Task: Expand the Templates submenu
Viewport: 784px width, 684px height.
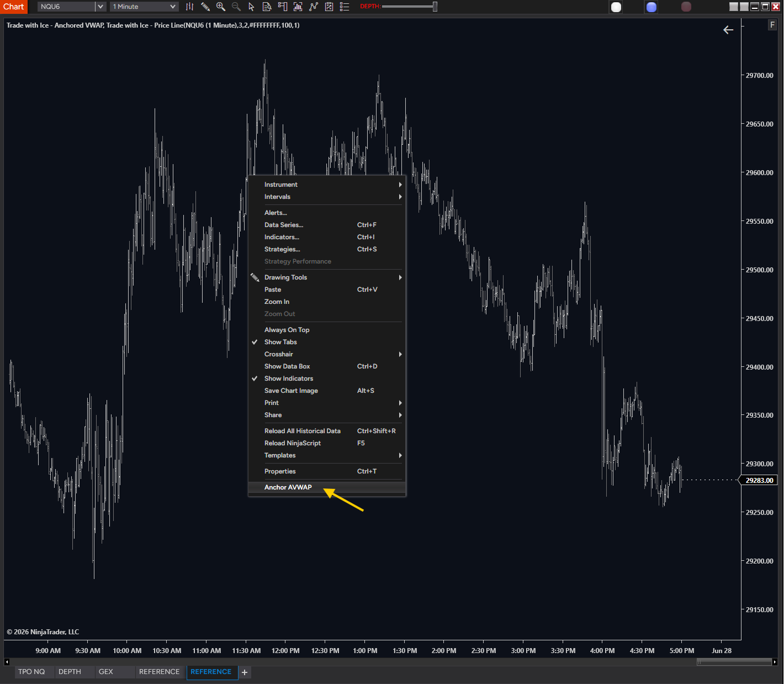Action: [327, 455]
